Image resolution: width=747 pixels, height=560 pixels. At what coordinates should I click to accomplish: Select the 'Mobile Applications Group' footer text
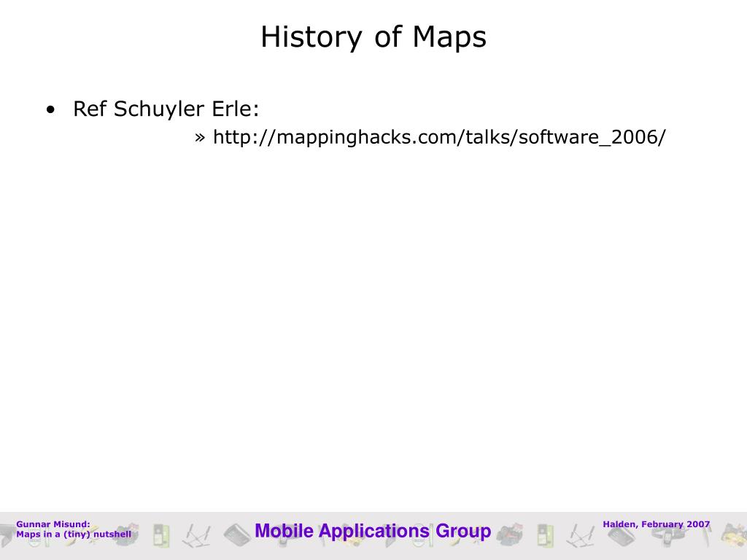point(373,531)
